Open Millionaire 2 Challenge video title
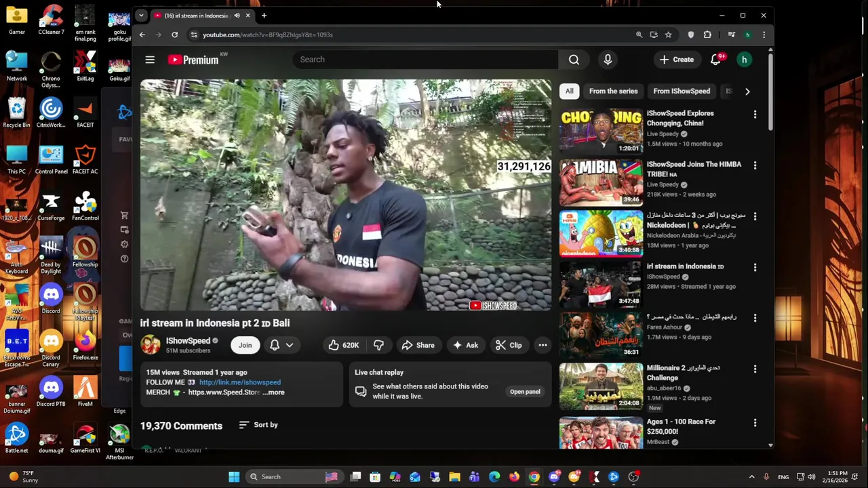The height and width of the screenshot is (488, 868). (x=684, y=373)
